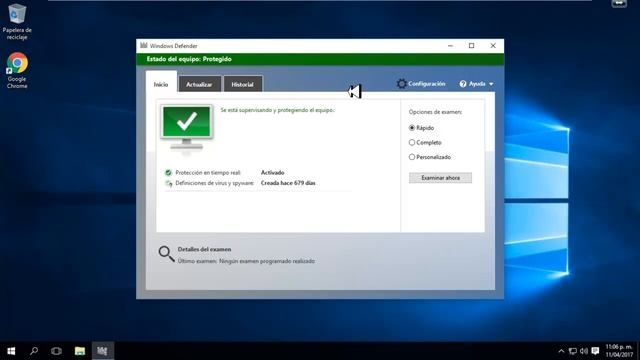Click 'Último examen' status line
This screenshot has height=360, width=640.
(x=246, y=261)
